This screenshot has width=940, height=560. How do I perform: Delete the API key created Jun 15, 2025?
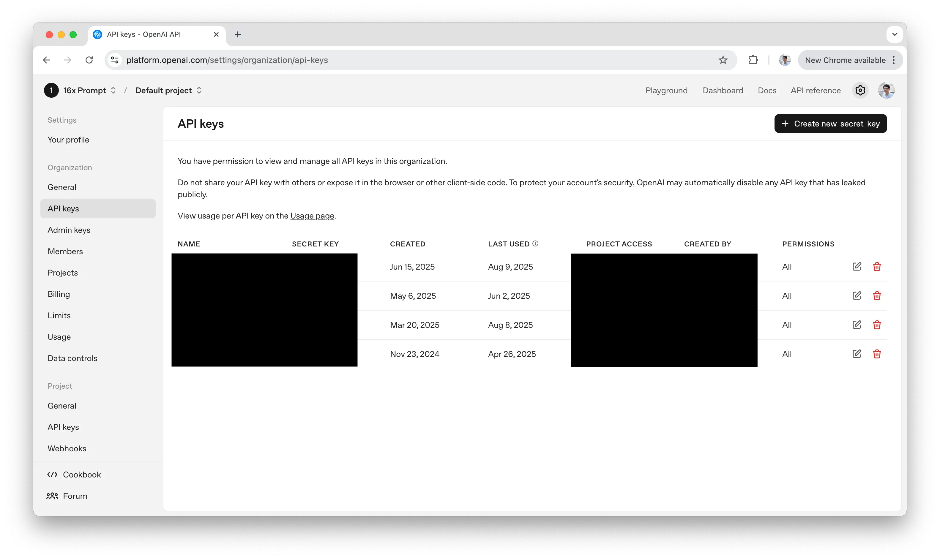(877, 266)
